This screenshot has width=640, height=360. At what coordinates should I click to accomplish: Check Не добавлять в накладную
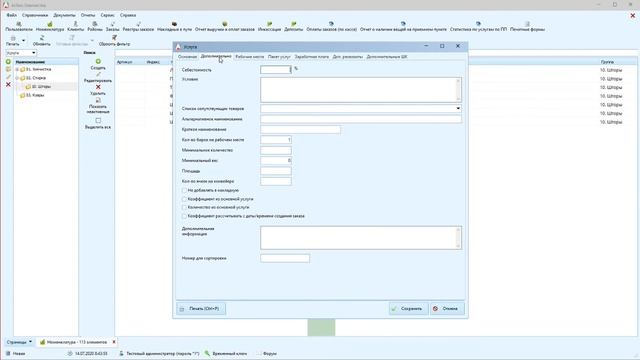click(x=184, y=191)
